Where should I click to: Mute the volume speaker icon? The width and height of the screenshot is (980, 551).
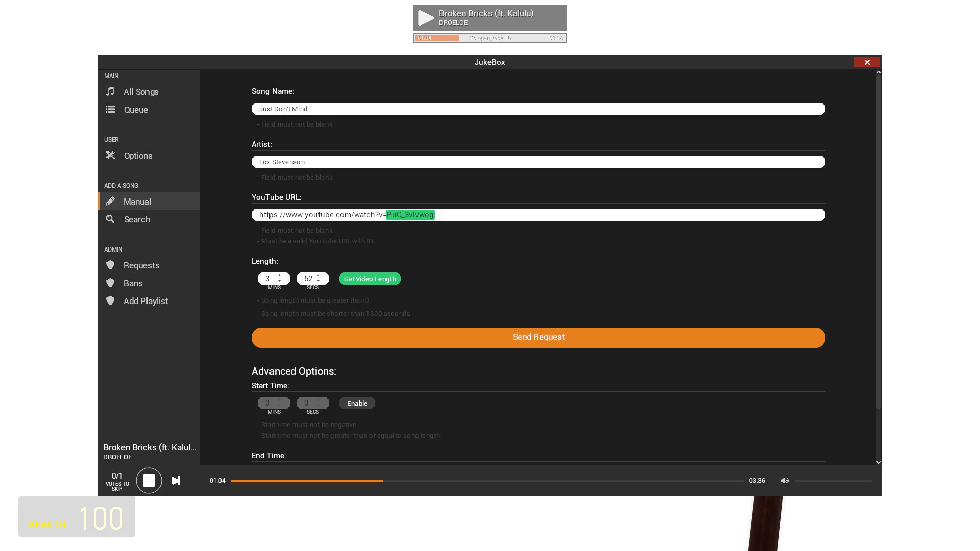[x=785, y=481]
